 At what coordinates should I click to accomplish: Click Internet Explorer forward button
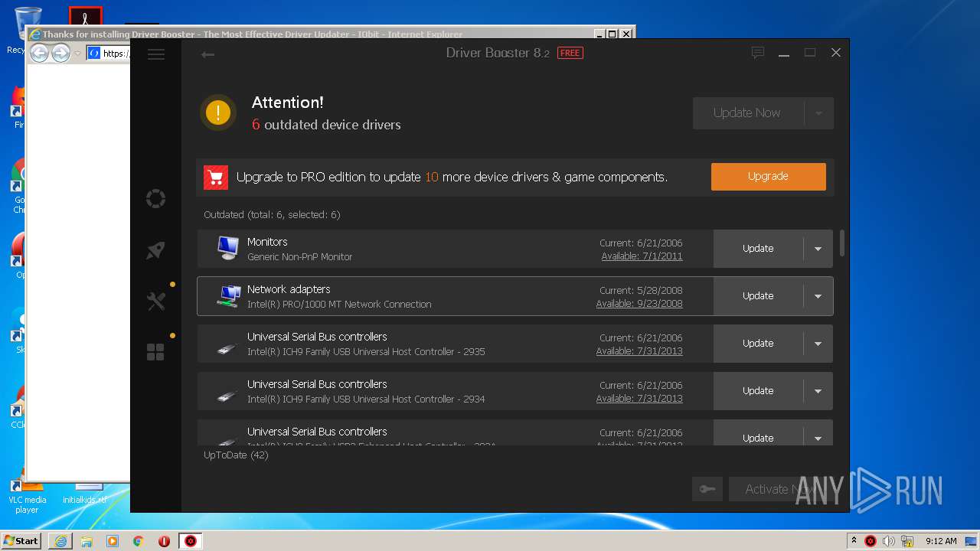[60, 53]
